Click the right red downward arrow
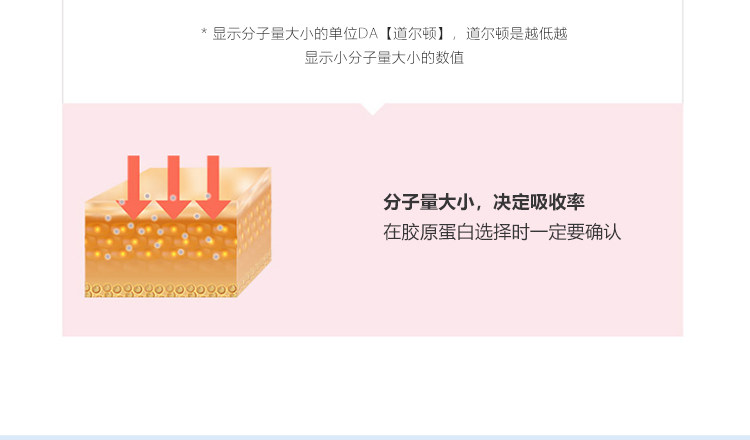The width and height of the screenshot is (750, 440). pyautogui.click(x=213, y=187)
